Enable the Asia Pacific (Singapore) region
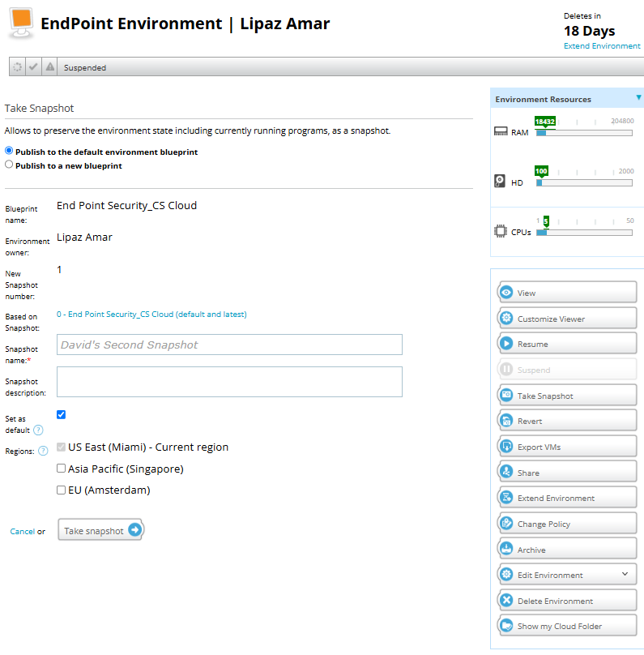Viewport: 644px width, 655px height. (61, 468)
